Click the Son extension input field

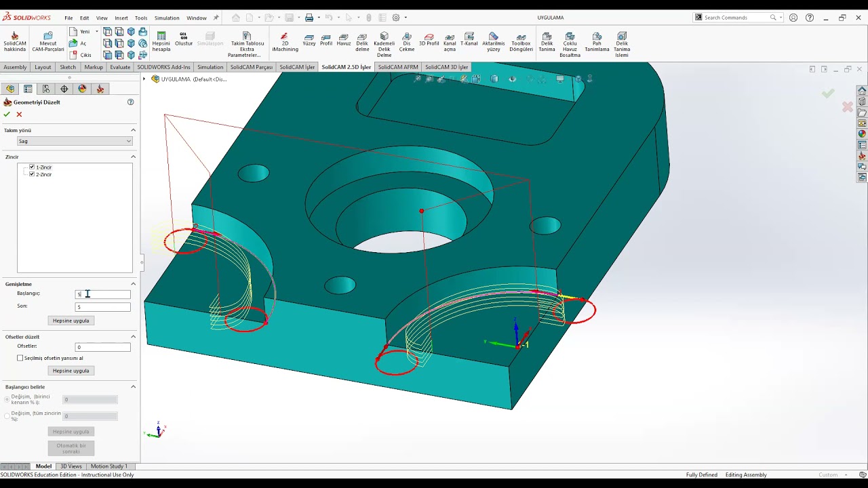point(102,307)
